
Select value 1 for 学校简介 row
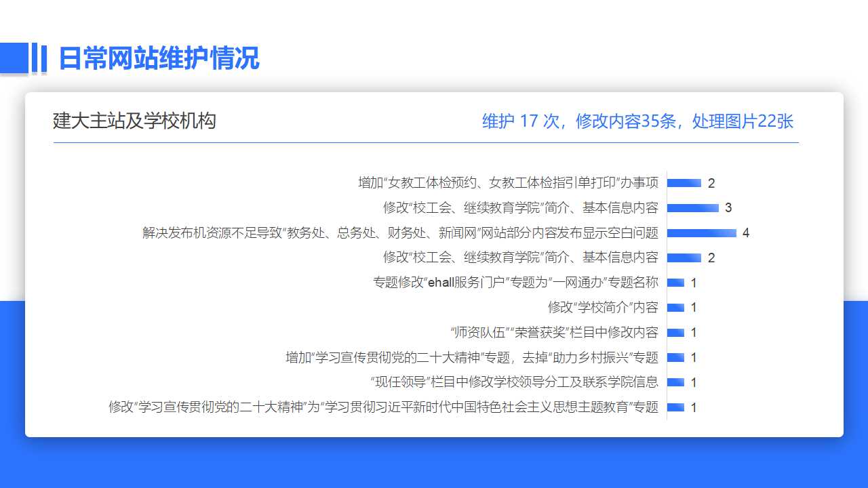694,308
